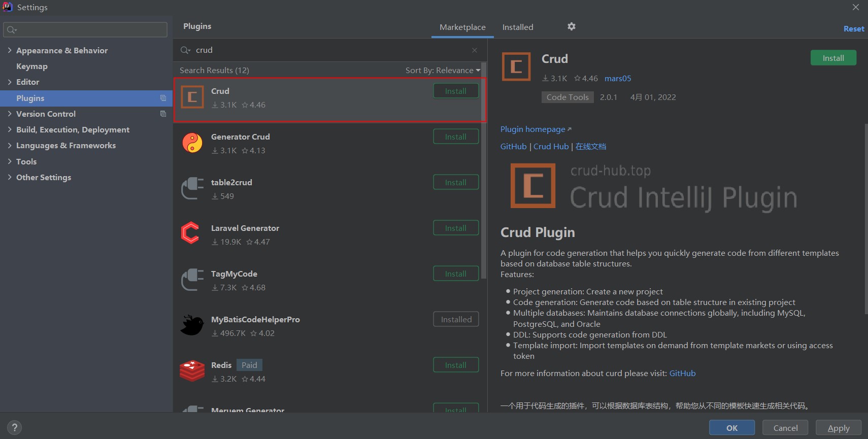Click the Code Tools tag
The height and width of the screenshot is (439, 868).
(567, 97)
